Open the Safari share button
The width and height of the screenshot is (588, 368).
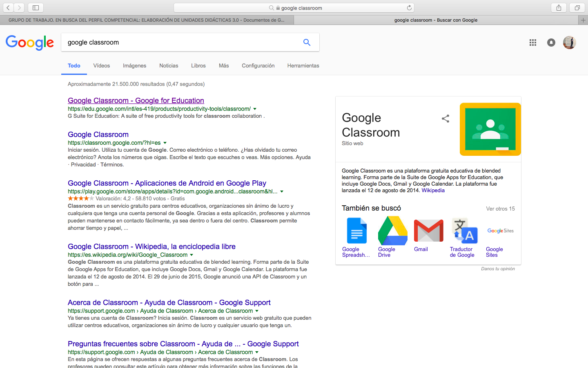(559, 8)
